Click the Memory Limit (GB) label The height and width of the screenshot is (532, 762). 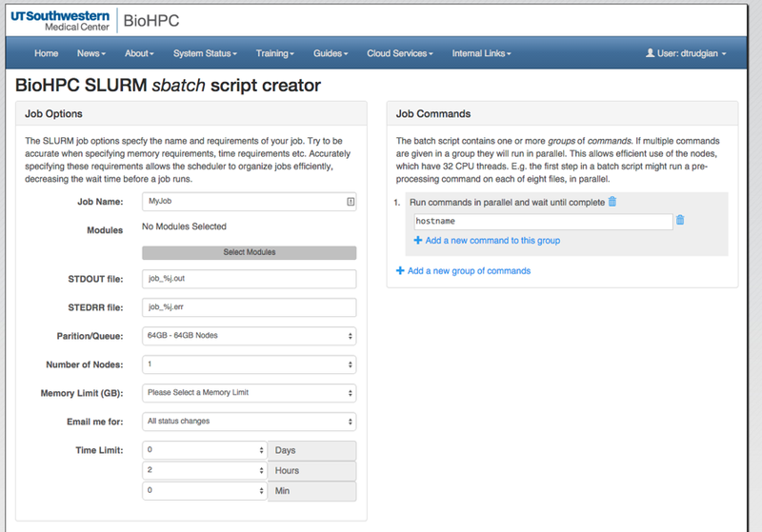tap(82, 393)
